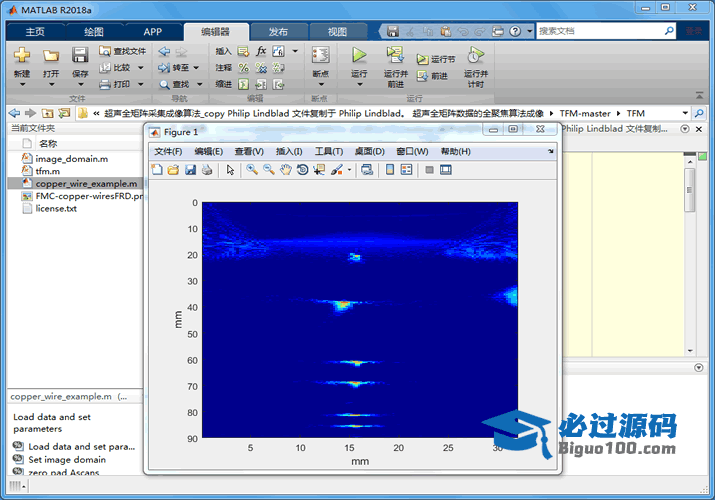
Task: Click the figure print icon
Action: point(207,170)
